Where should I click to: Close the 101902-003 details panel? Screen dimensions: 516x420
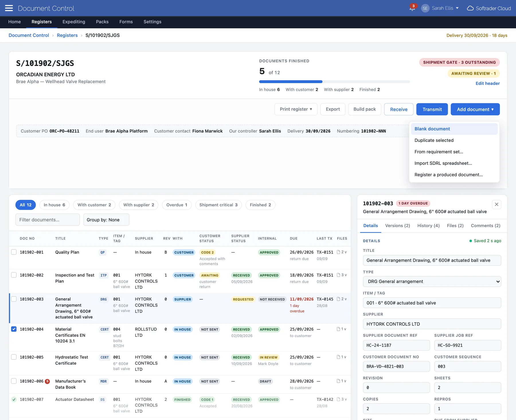tap(497, 204)
